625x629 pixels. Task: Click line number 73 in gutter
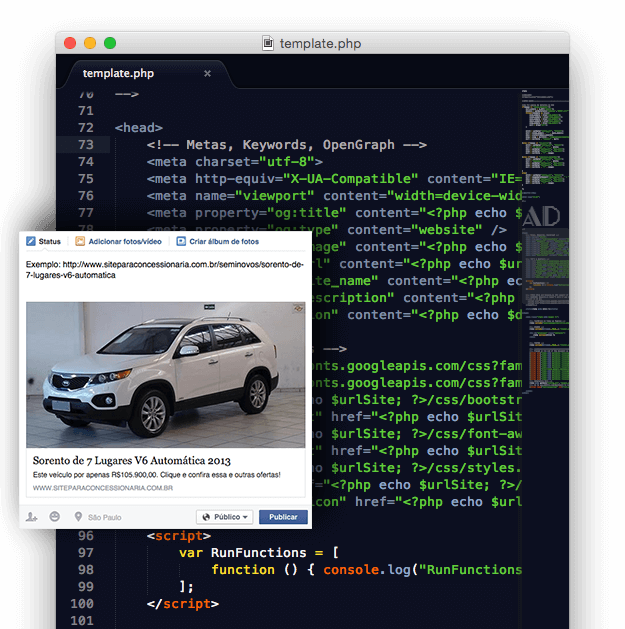86,144
